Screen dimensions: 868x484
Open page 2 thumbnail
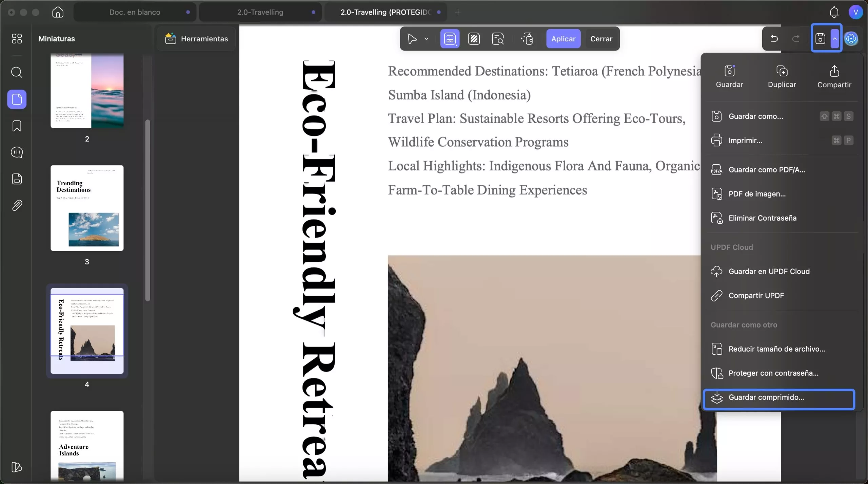(x=87, y=90)
